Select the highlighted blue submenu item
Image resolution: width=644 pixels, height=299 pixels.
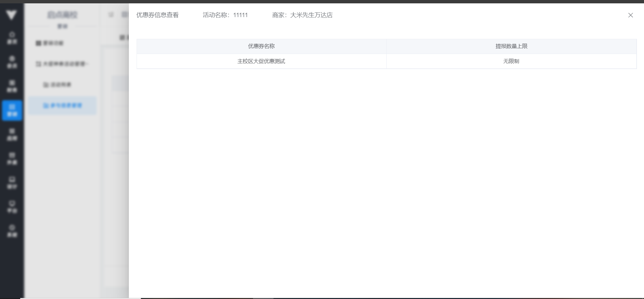click(x=62, y=106)
